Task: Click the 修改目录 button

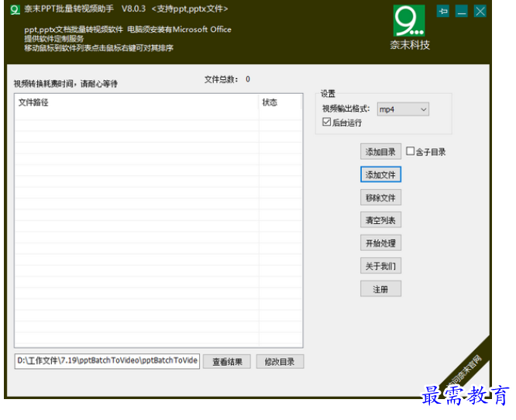Action: [280, 362]
